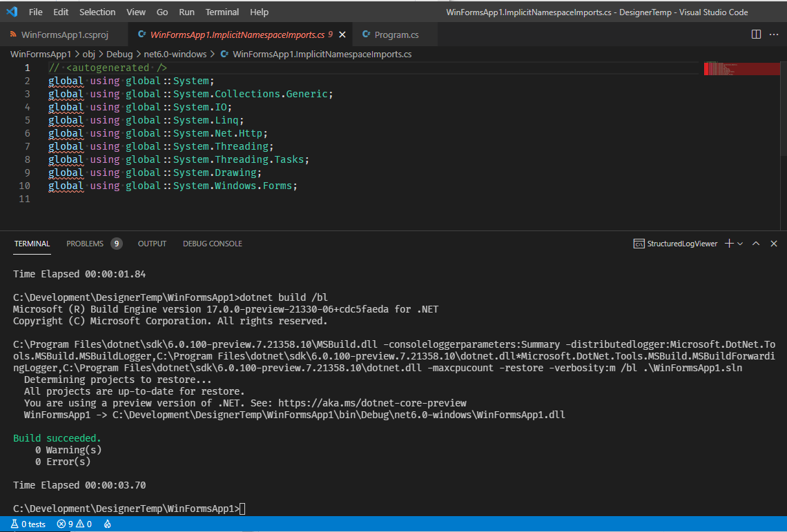Click System.Threading.Tasks on line 8

(238, 159)
